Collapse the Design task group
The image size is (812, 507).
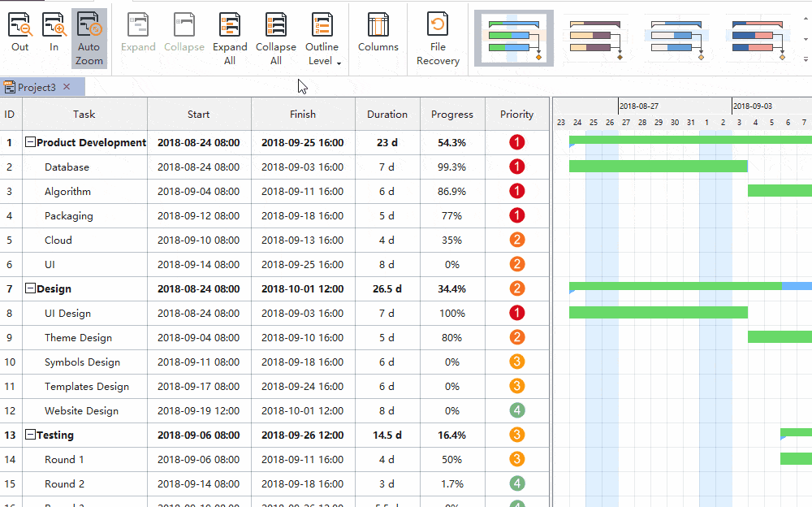click(30, 288)
